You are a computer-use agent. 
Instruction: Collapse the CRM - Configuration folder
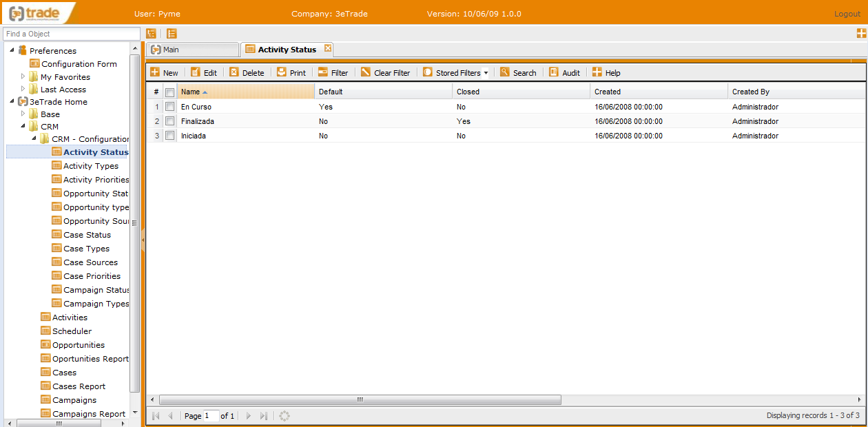pos(34,138)
